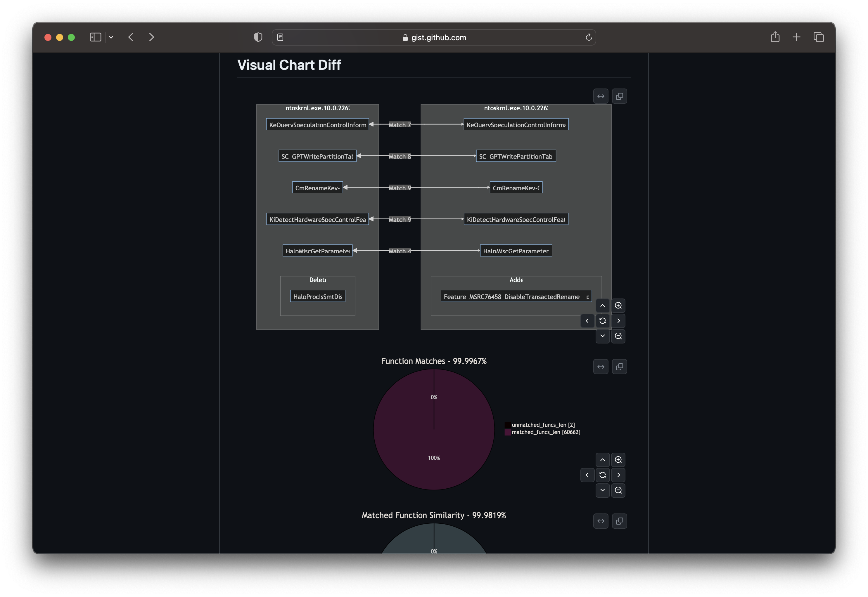Click the right KiDetectHardwareSpecControlFeat node

click(516, 219)
